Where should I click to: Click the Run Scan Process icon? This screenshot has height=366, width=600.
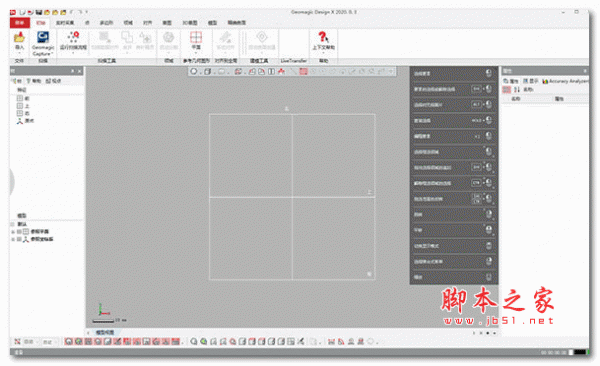(73, 37)
